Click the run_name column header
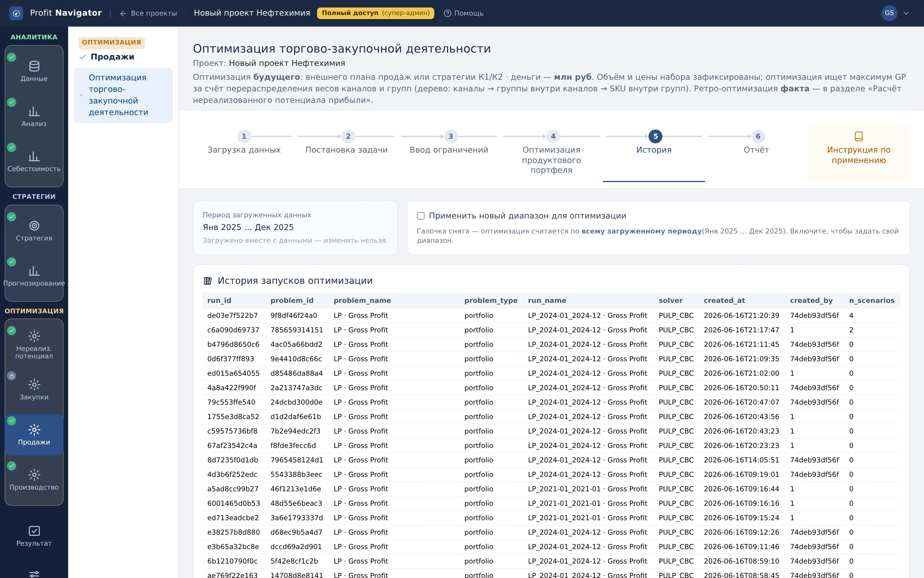This screenshot has width=924, height=578. (547, 301)
